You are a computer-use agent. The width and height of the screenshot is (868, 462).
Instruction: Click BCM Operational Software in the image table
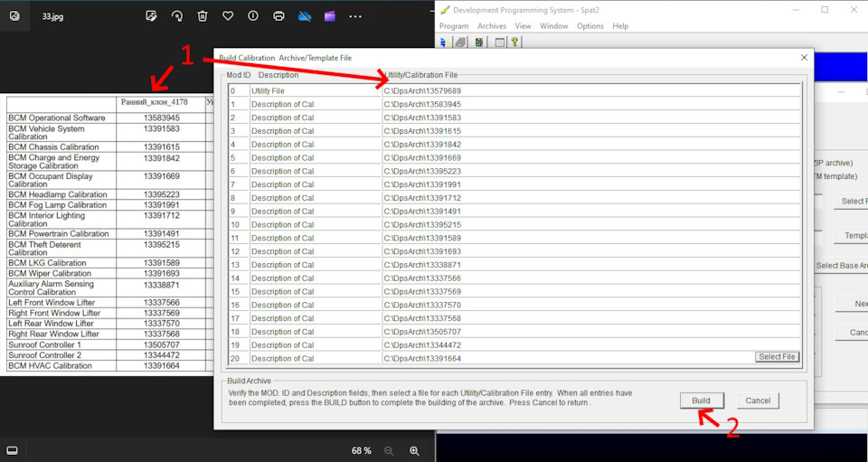pyautogui.click(x=56, y=118)
